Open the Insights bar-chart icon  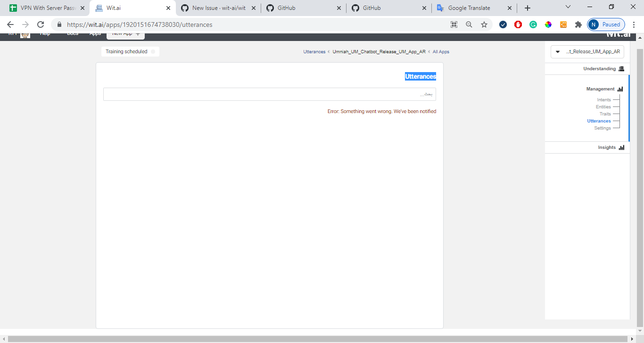coord(621,147)
